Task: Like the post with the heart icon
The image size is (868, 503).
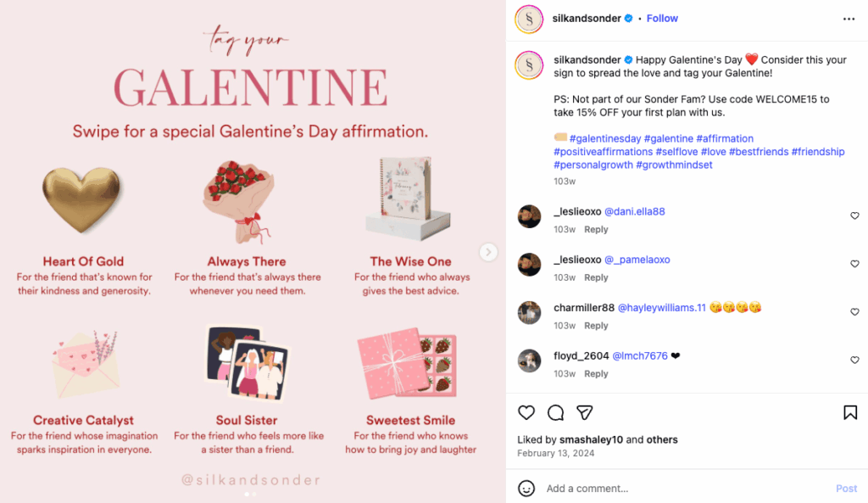Action: point(526,412)
